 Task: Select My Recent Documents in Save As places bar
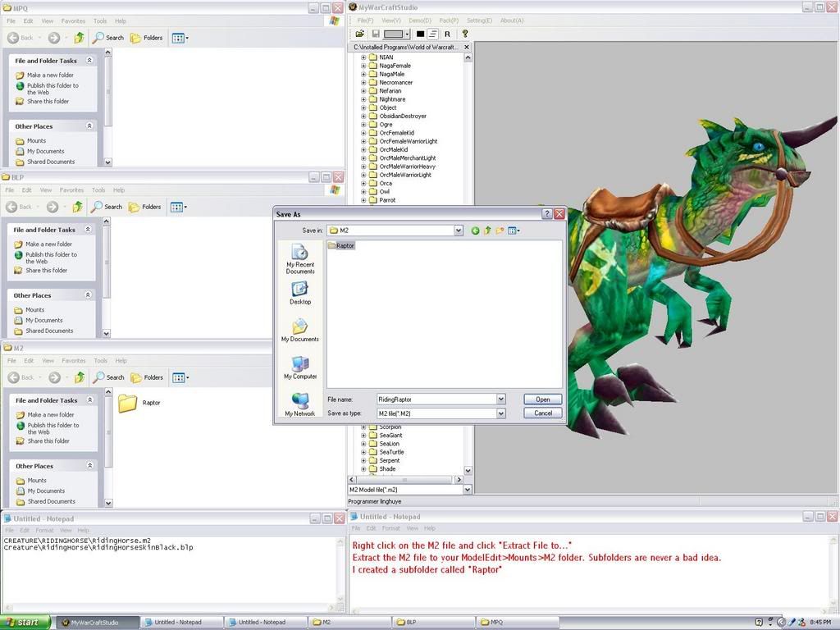pyautogui.click(x=300, y=259)
